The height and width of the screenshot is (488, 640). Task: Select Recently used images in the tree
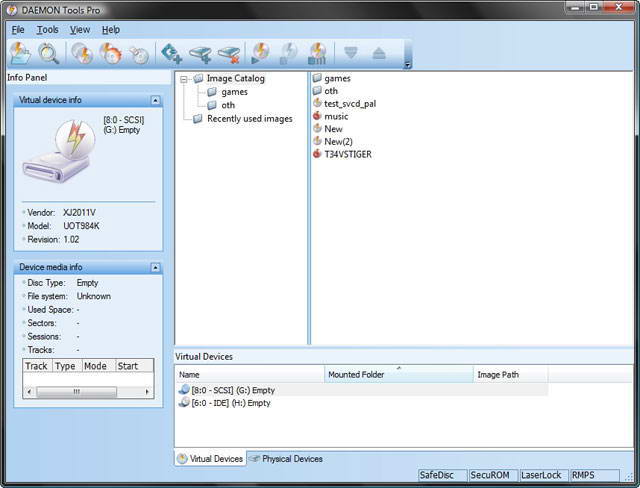(249, 118)
